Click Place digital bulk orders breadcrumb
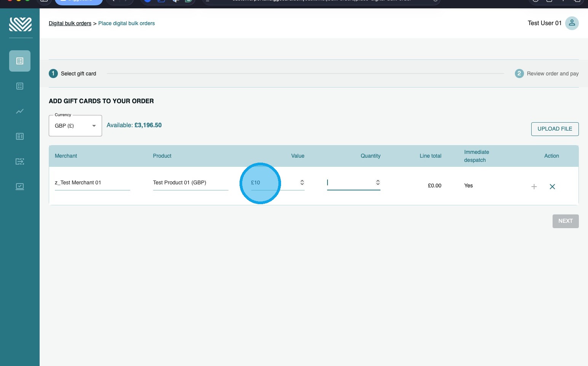This screenshot has width=588, height=366. tap(126, 23)
